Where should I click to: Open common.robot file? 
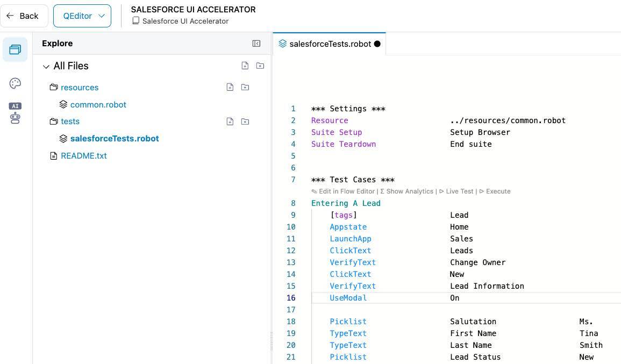tap(98, 104)
